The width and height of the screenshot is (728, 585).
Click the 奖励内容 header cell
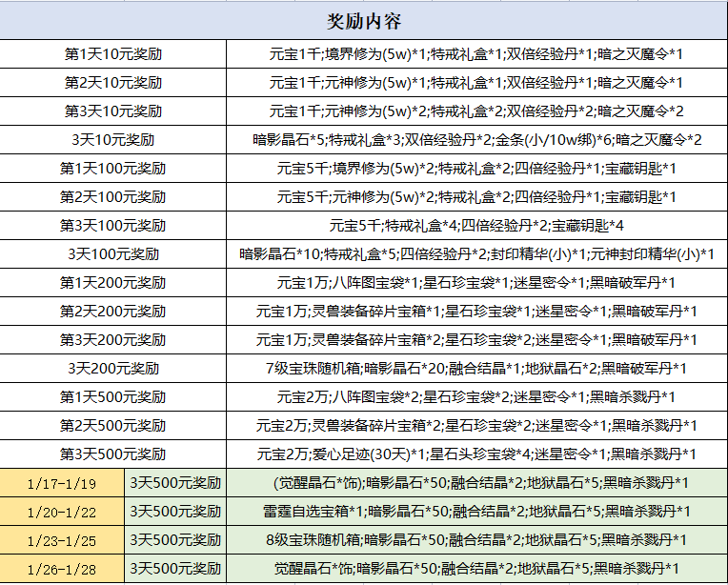364,20
